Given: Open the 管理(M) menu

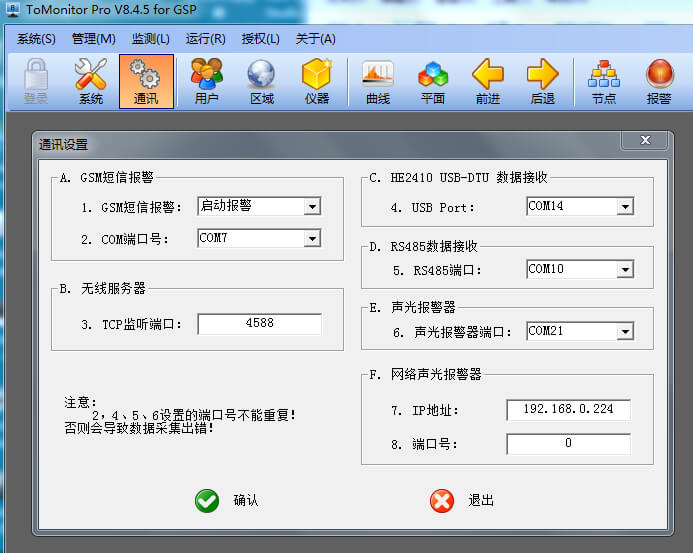Looking at the screenshot, I should coord(93,39).
